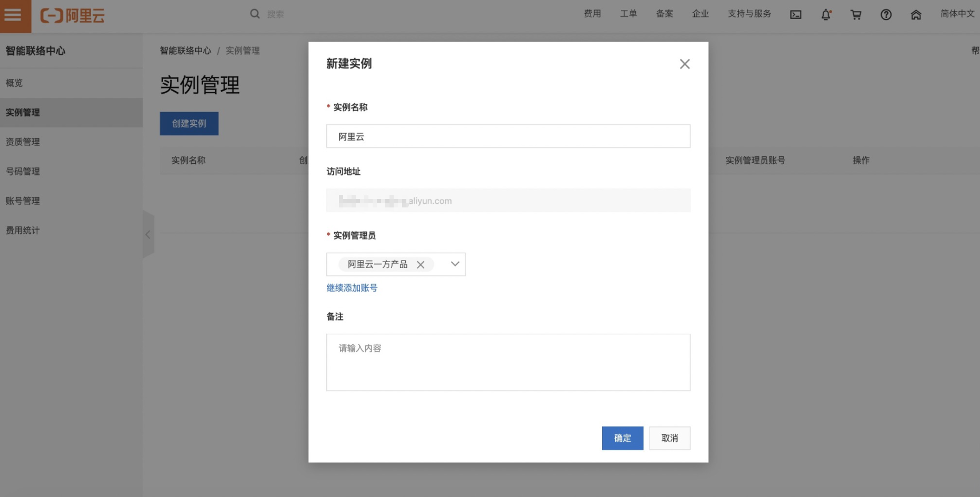Click the 创建实例 button
The width and height of the screenshot is (980, 497).
pos(189,124)
